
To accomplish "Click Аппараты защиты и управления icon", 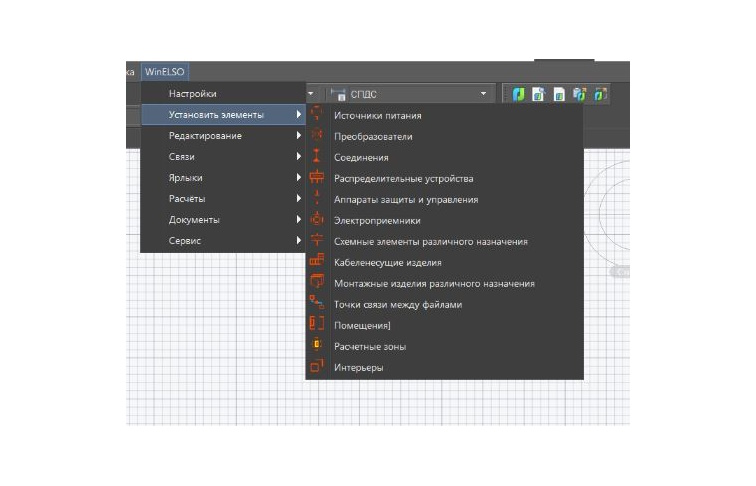I will [316, 198].
